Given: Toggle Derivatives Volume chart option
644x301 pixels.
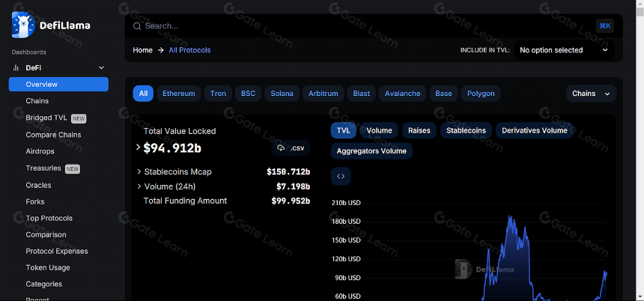Looking at the screenshot, I should [x=535, y=130].
